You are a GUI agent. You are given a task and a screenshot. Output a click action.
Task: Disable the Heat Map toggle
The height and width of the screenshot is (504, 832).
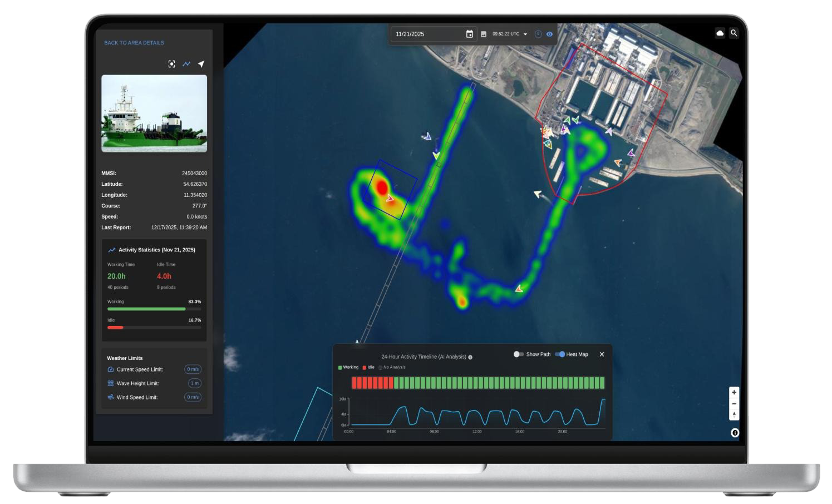tap(560, 354)
